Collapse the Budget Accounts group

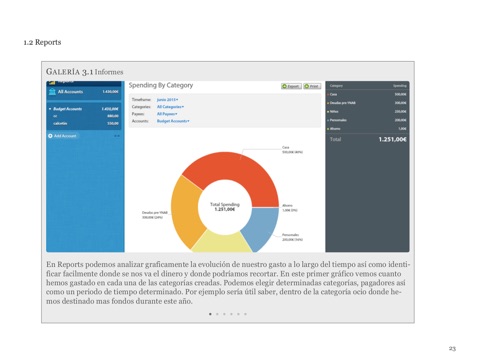50,109
